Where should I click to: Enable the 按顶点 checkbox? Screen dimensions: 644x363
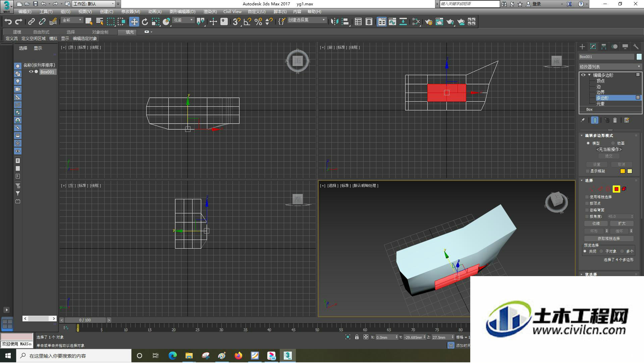tap(587, 204)
